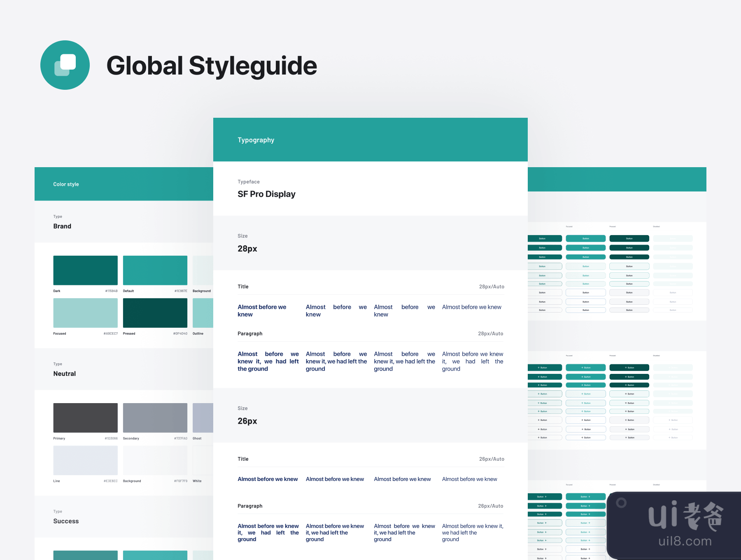Select the Line neutral color swatch
This screenshot has width=741, height=560.
tap(85, 460)
